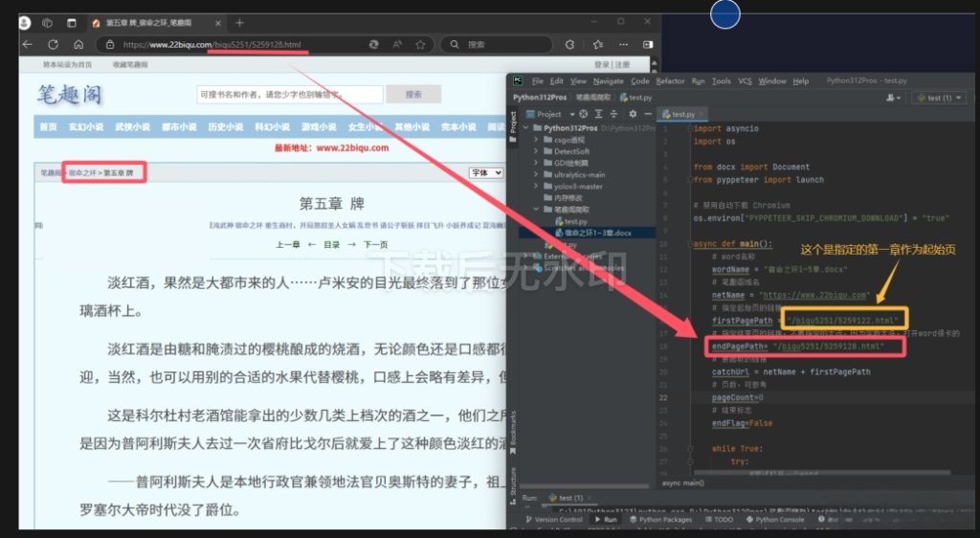
Task: Open 武侠小说 category
Action: pos(132,127)
